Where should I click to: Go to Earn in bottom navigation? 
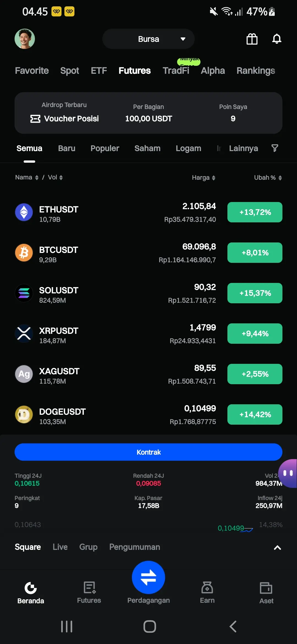tap(207, 592)
